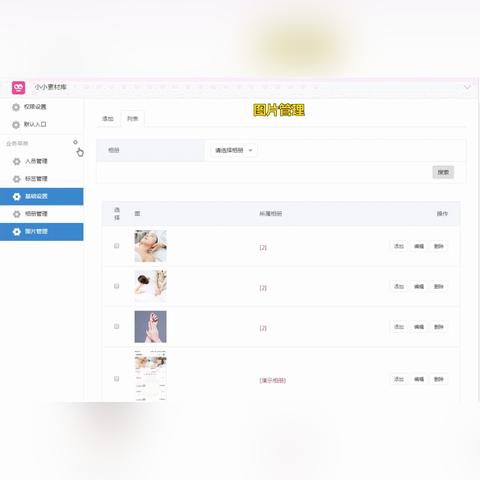Click 添加 in the lying woman photo row
The image size is (480, 480).
pos(399,287)
